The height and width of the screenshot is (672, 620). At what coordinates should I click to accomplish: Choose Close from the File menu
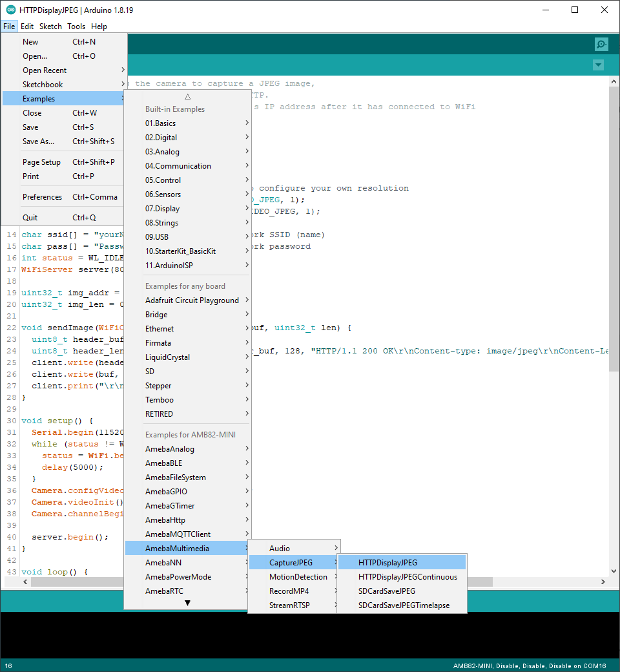(x=65, y=112)
